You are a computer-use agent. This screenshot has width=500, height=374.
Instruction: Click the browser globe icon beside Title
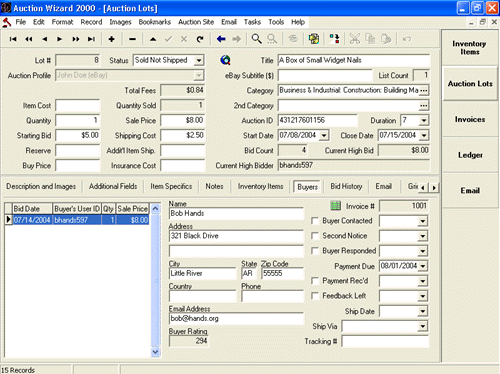click(x=225, y=60)
